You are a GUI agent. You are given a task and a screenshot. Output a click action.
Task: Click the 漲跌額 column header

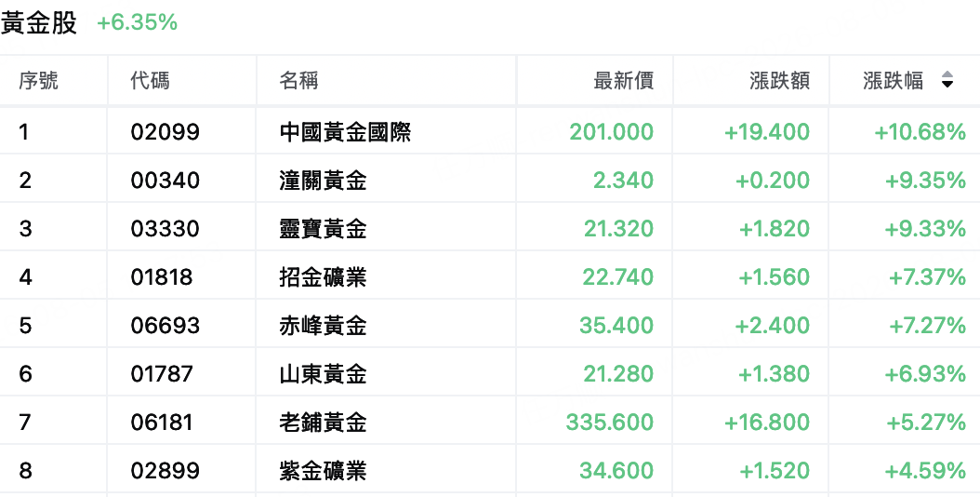(779, 80)
